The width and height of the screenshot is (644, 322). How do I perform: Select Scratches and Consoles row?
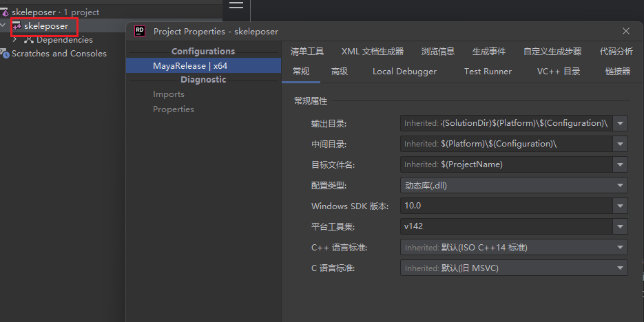[59, 54]
